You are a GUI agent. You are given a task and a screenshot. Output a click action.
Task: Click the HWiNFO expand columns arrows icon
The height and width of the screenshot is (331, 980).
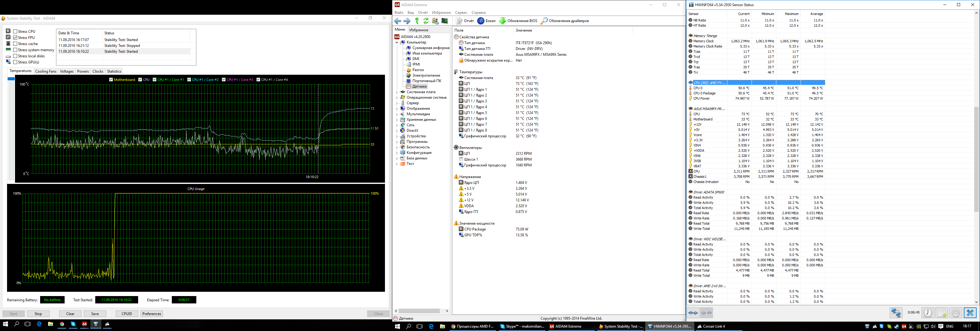(693, 313)
